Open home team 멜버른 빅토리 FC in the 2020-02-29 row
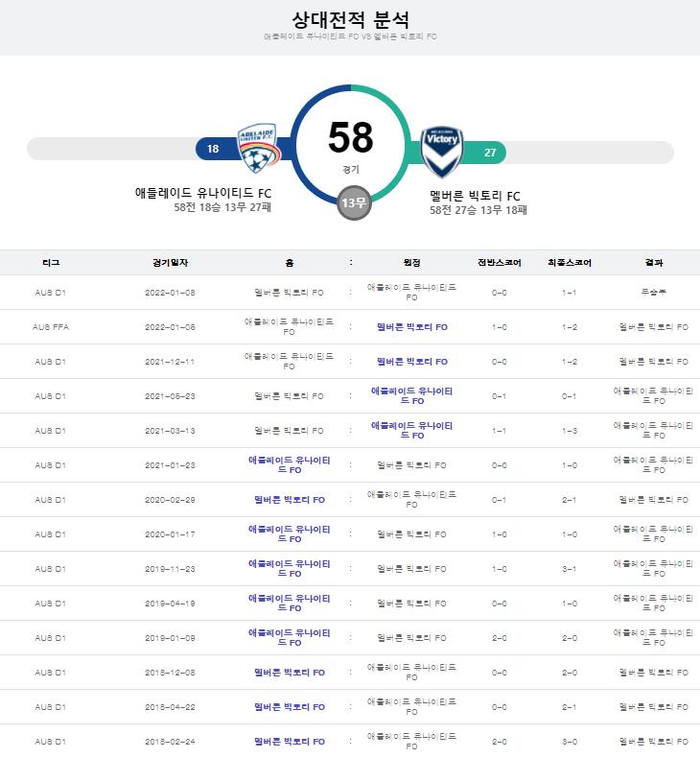Image resolution: width=700 pixels, height=758 pixels. tap(290, 500)
